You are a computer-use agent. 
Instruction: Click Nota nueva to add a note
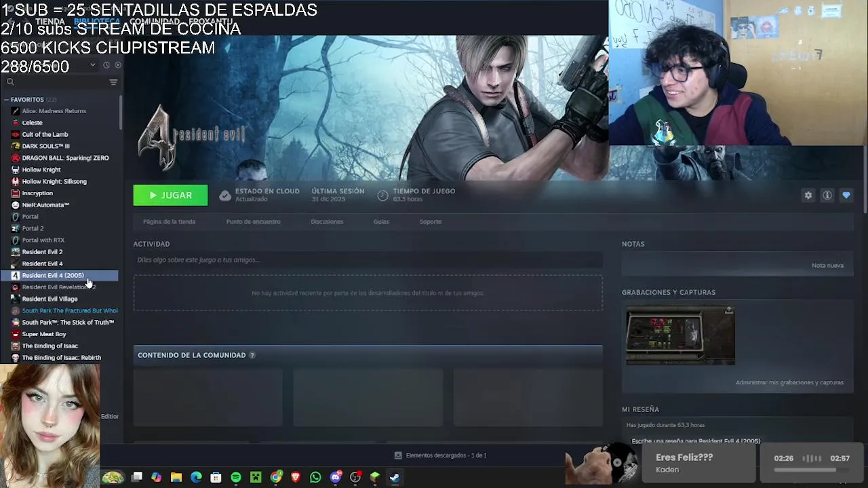[827, 266]
